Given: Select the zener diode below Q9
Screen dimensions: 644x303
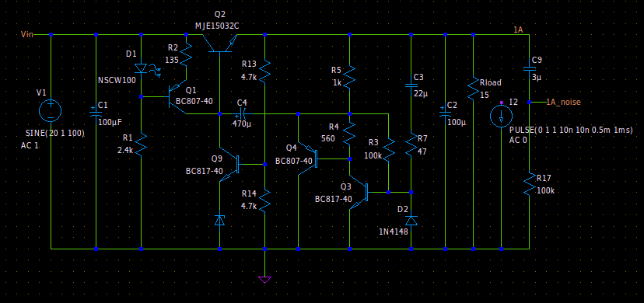Looking at the screenshot, I should [220, 221].
